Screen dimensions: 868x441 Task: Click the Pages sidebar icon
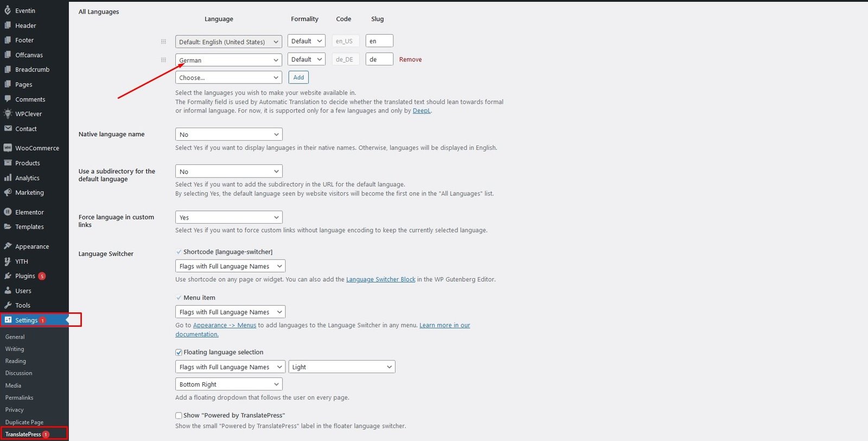coord(8,84)
